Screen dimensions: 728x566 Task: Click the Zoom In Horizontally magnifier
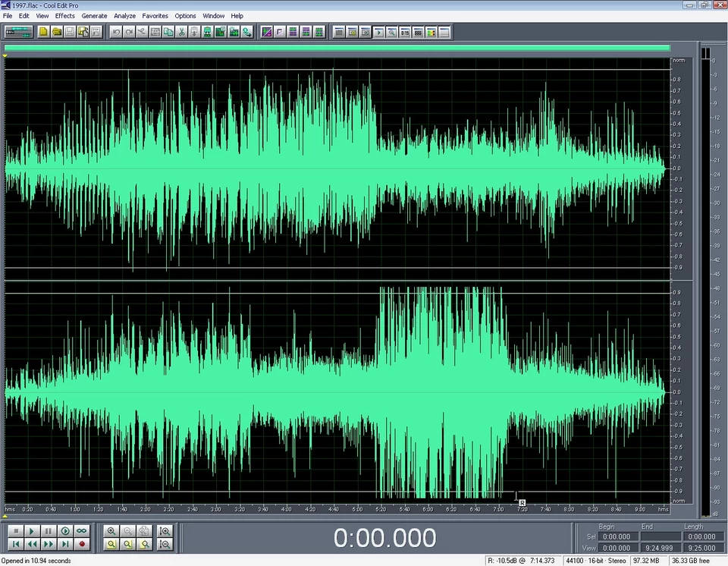coord(111,531)
